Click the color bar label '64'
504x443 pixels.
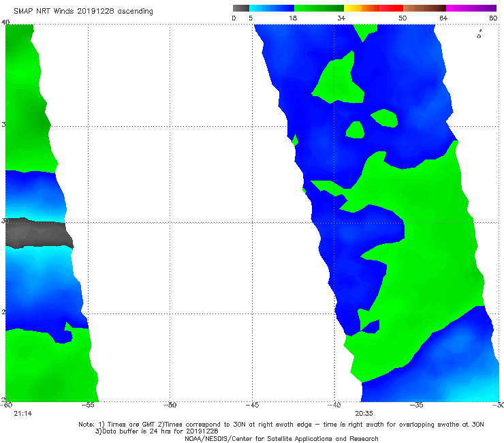click(x=443, y=18)
